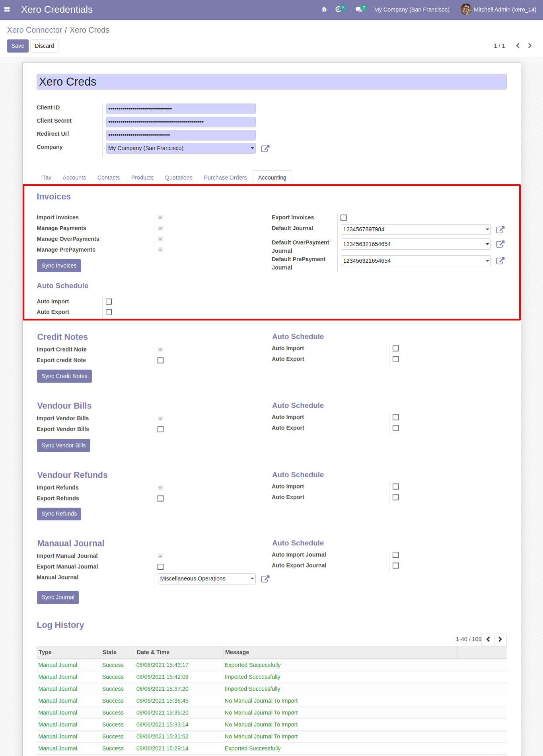Toggle Export Invoices checkbox
Screen dimensions: 543x756
(x=344, y=218)
